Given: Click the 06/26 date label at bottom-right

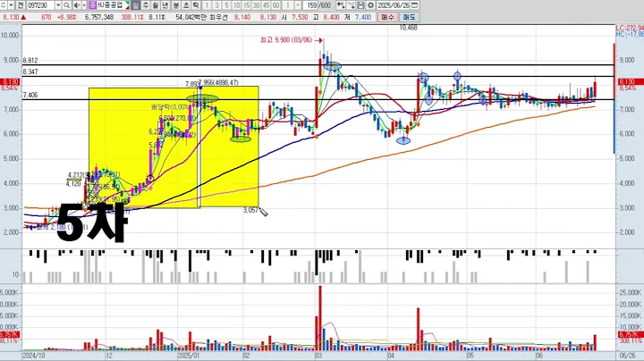Looking at the screenshot, I should coord(627,356).
